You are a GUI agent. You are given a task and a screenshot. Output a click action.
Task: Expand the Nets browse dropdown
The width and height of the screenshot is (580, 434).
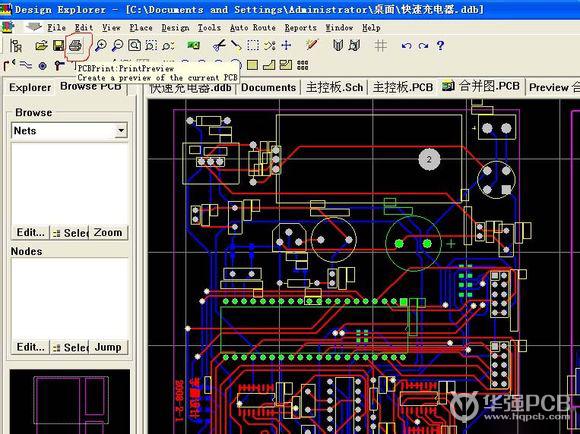(x=121, y=131)
